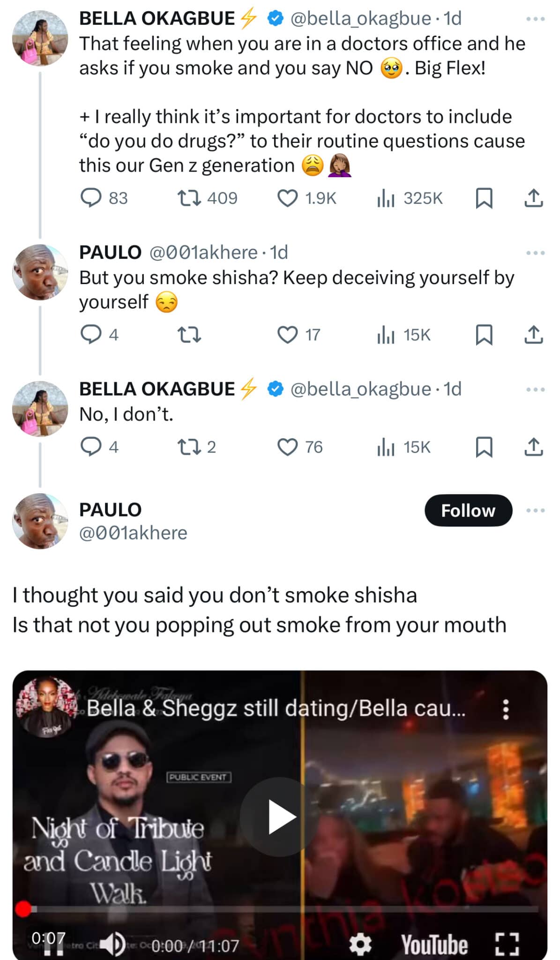This screenshot has height=960, width=560.
Task: Repost the tweet with 409 retweets
Action: point(190,198)
